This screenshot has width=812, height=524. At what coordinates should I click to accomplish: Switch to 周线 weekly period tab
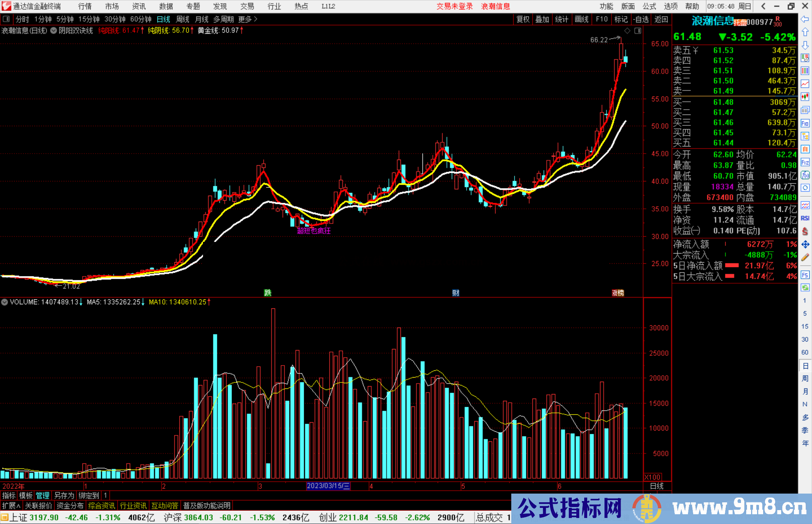183,19
